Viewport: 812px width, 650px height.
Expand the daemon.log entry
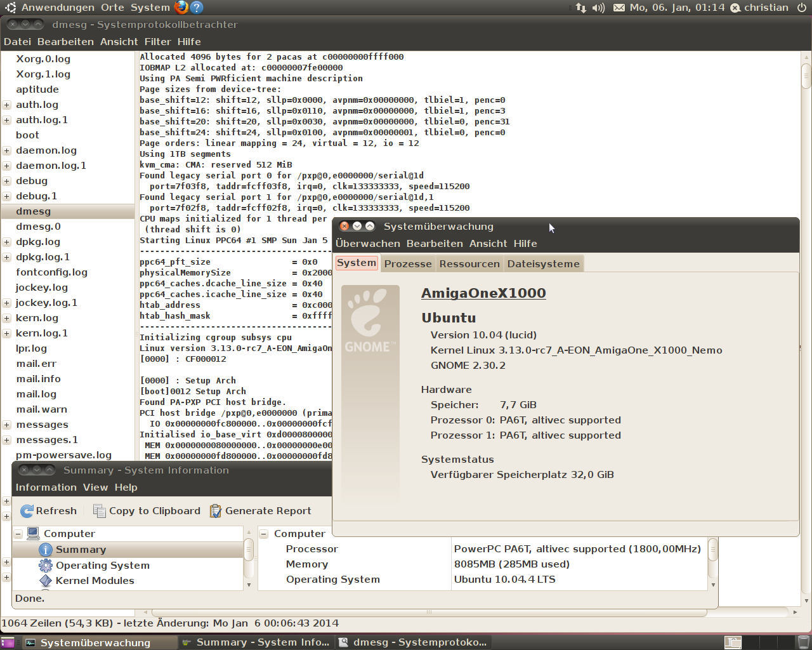point(6,150)
